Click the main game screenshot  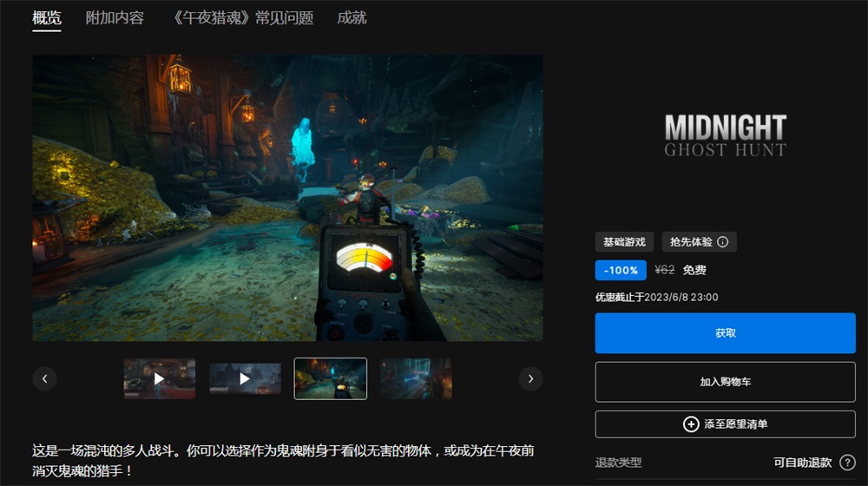coord(287,198)
